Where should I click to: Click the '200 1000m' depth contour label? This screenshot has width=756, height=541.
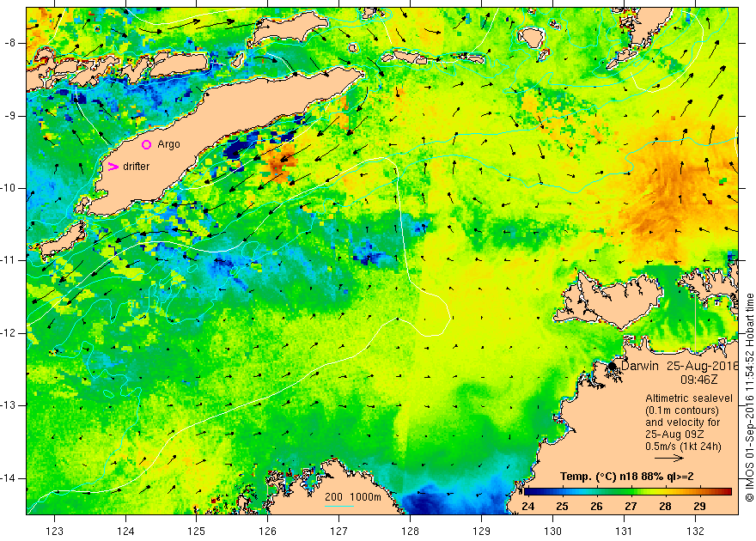click(x=352, y=497)
